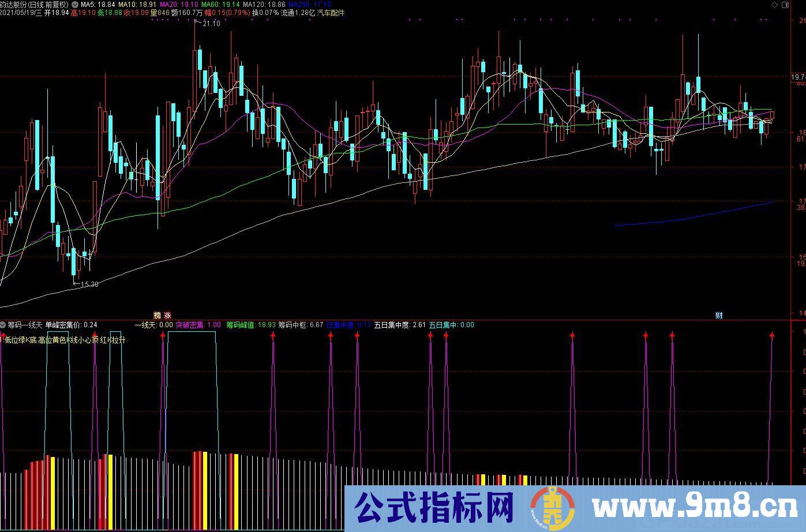Select the 五日集中度: 2.61 value

point(400,325)
